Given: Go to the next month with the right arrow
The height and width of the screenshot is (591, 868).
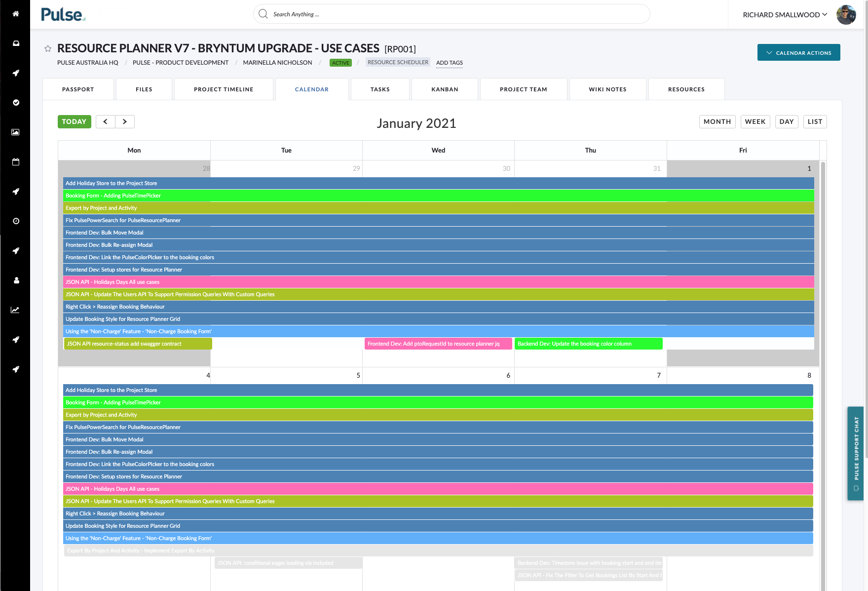Looking at the screenshot, I should [x=125, y=121].
